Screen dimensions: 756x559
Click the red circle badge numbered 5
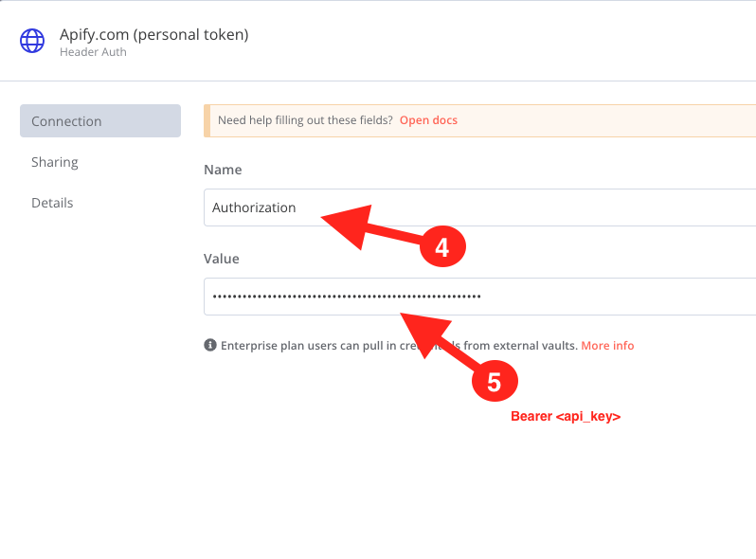(494, 382)
